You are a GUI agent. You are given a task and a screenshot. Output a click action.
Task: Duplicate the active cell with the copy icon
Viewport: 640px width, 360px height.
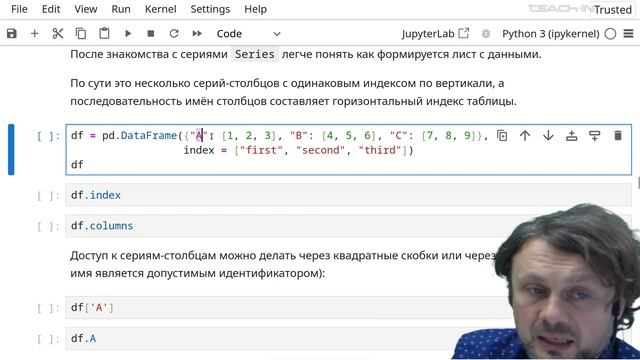[502, 136]
